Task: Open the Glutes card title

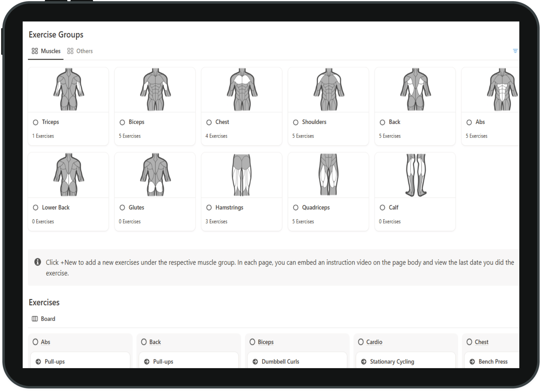Action: pos(136,207)
